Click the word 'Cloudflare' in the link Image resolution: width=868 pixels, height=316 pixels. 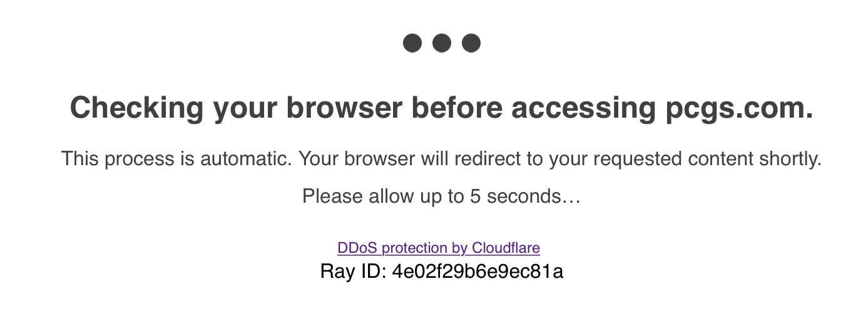pos(506,248)
